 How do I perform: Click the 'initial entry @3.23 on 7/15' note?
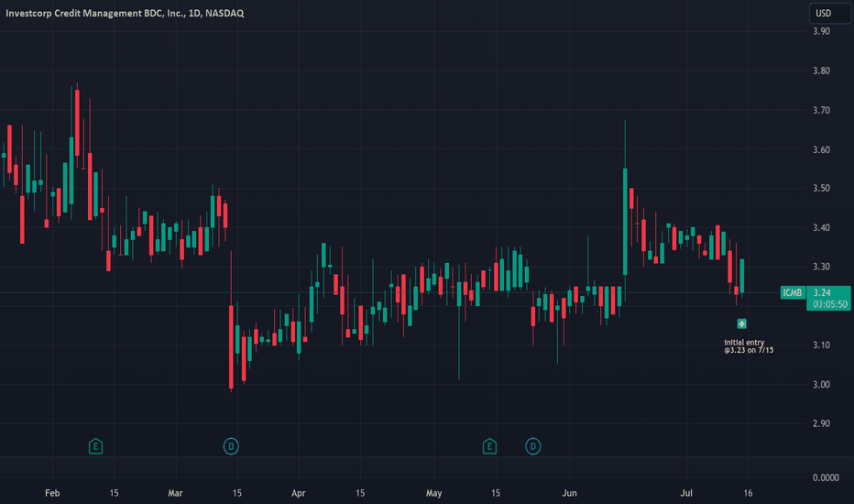point(749,346)
